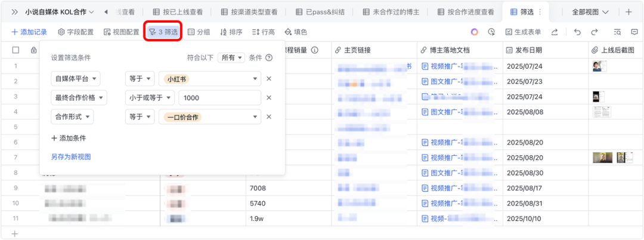Click the sales cell 7008
Screen dimensions: 644x240
coord(289,188)
